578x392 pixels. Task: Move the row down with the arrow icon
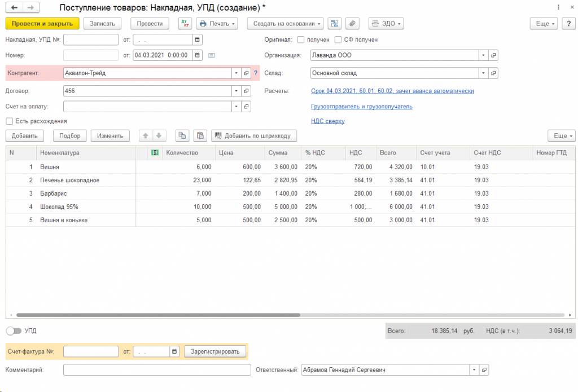tap(159, 136)
